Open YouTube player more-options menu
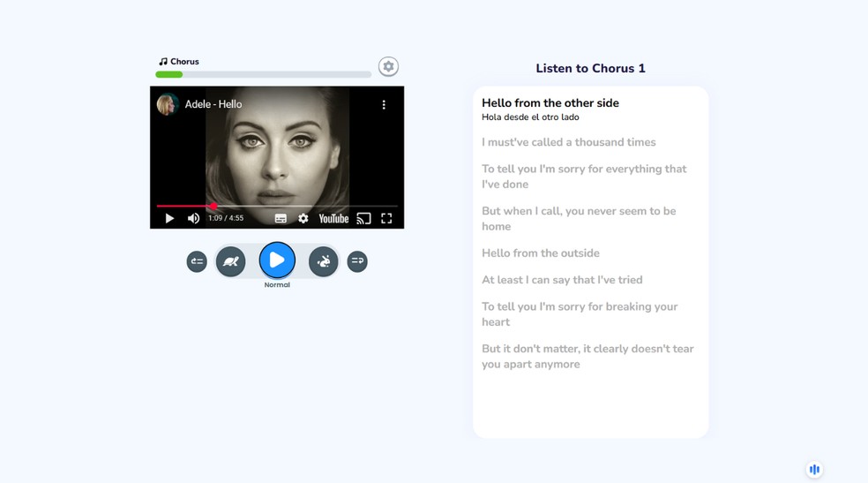The width and height of the screenshot is (868, 483). click(384, 105)
